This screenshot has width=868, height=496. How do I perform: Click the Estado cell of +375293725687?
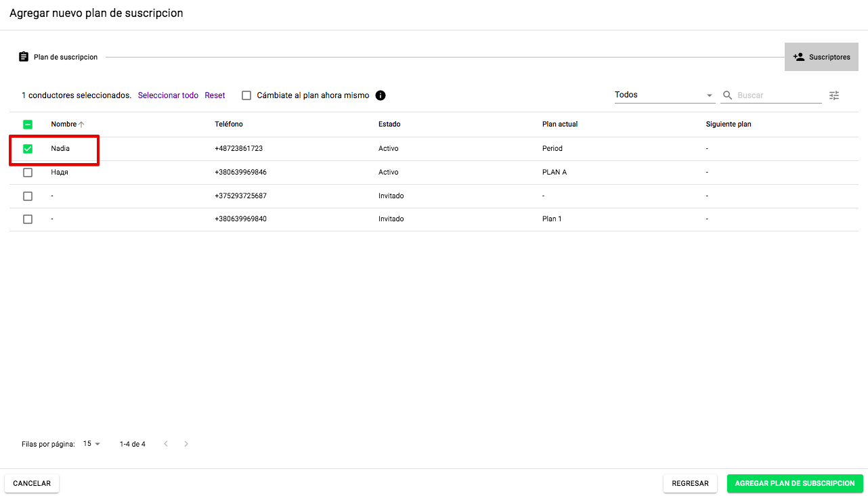pos(391,196)
